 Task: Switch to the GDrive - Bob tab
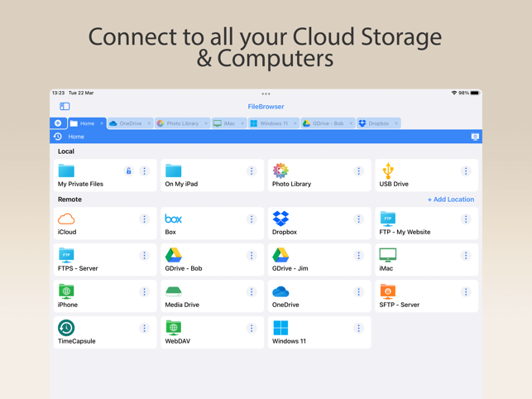[328, 123]
